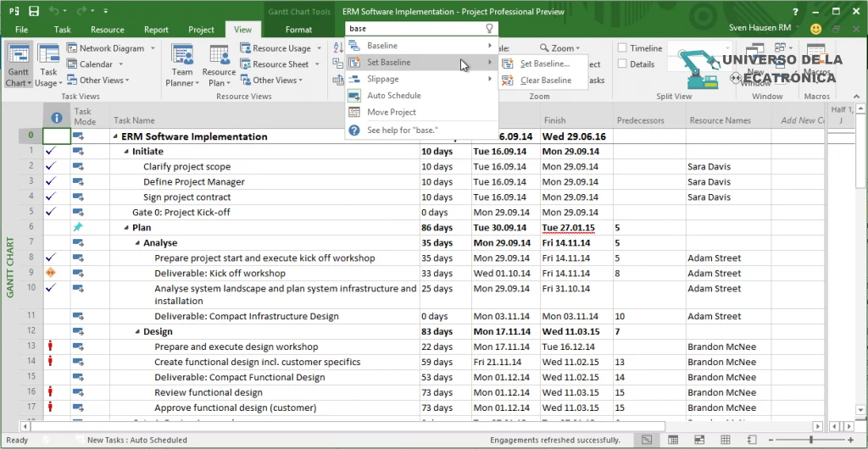Open Task Usage view

pos(48,66)
